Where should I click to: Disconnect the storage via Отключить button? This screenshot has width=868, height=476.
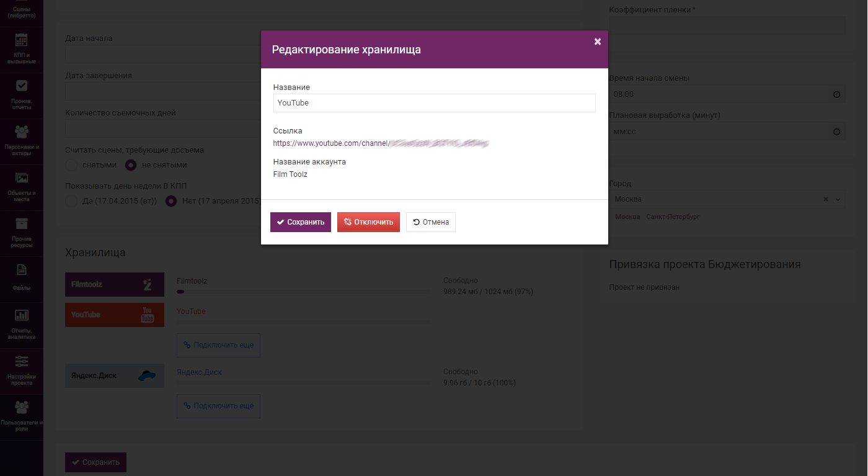pos(369,222)
